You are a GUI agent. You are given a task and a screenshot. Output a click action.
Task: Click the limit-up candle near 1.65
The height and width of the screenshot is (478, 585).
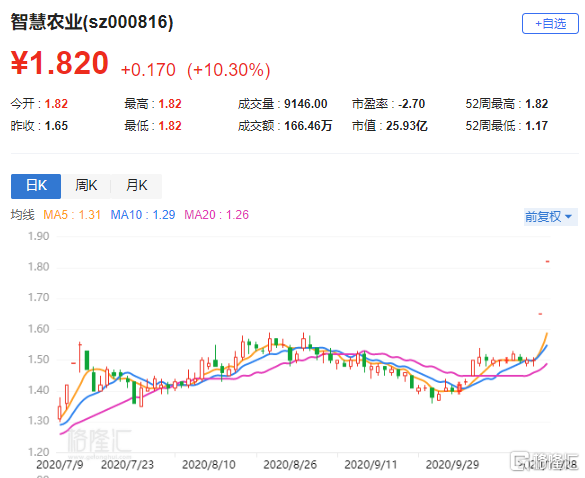point(540,314)
